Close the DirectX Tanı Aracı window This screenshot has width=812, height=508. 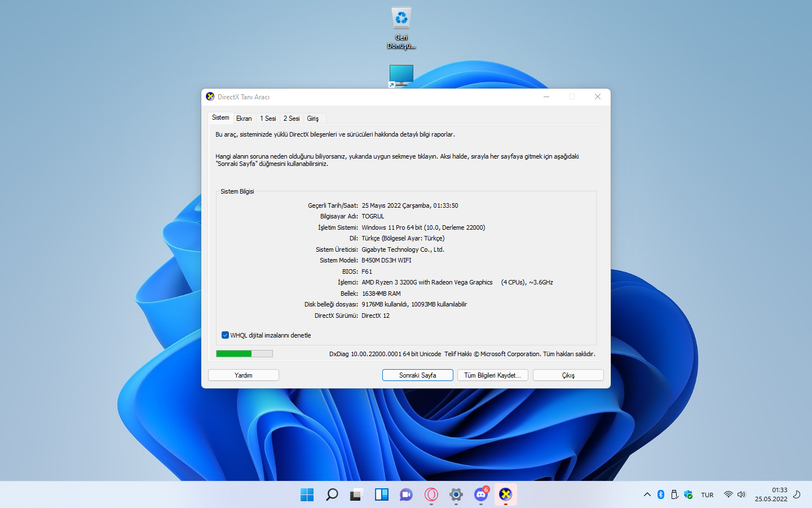point(598,97)
